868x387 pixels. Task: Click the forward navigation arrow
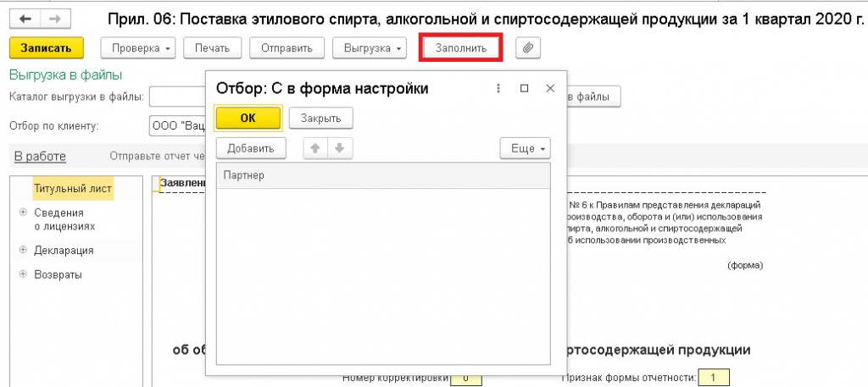[54, 19]
